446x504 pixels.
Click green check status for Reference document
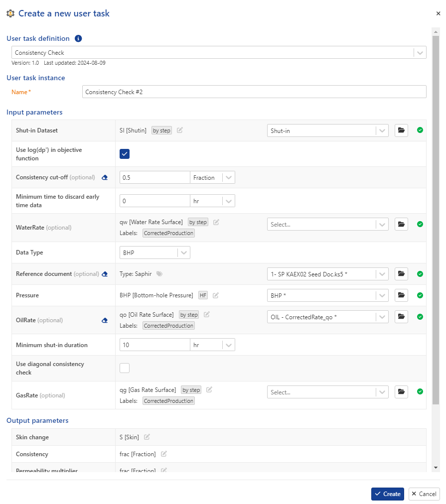[420, 274]
